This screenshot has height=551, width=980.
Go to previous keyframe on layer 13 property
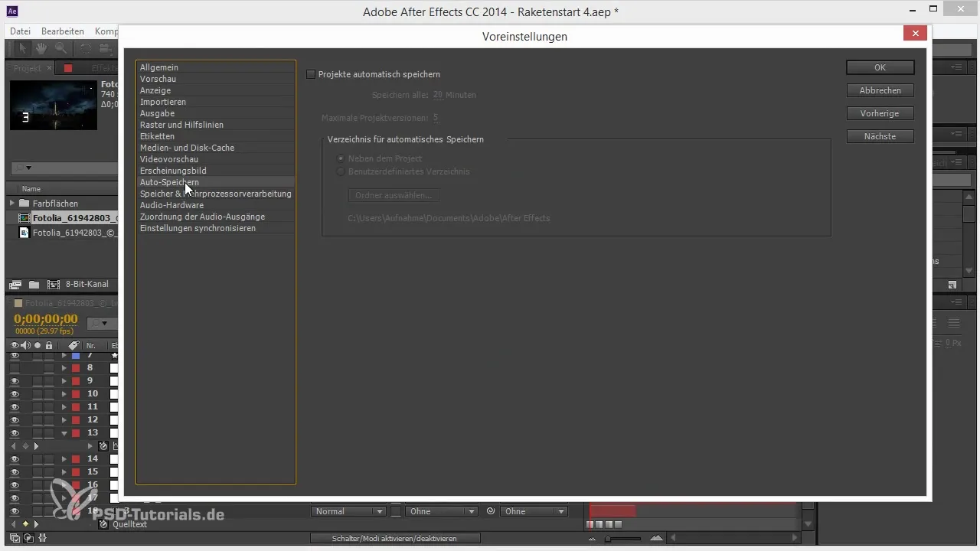tap(14, 445)
